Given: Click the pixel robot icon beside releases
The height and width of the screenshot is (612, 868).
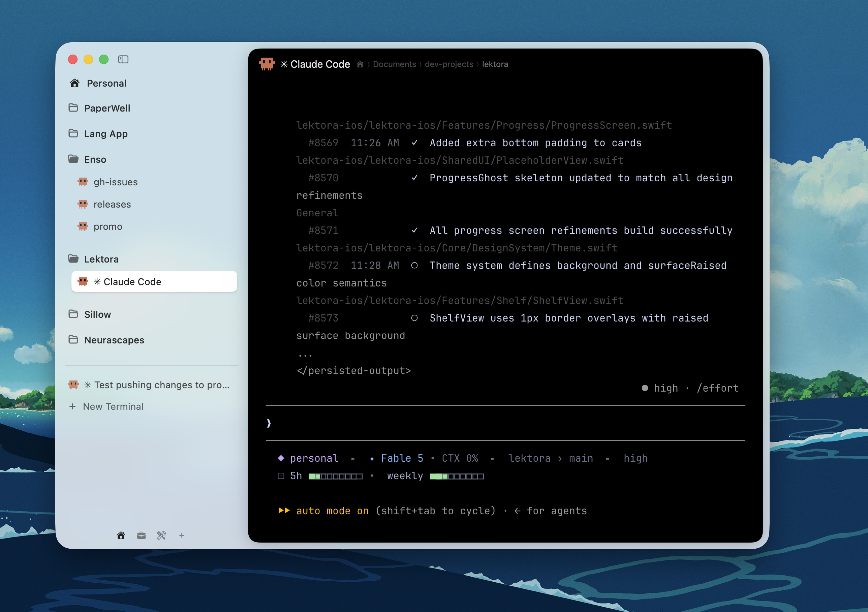Looking at the screenshot, I should coord(83,204).
